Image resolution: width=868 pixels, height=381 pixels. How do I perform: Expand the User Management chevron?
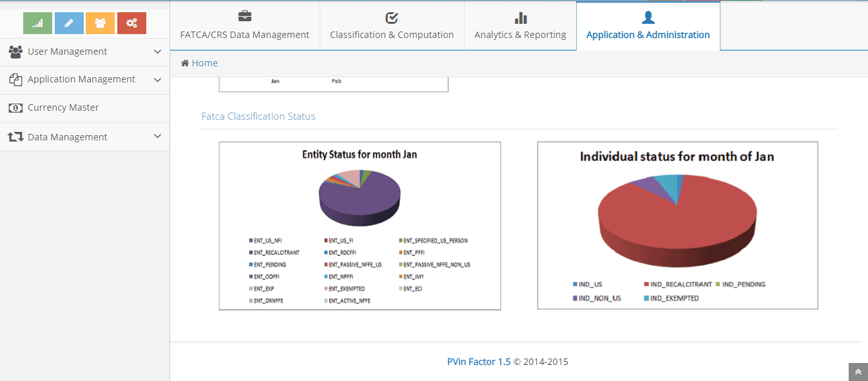pos(157,51)
